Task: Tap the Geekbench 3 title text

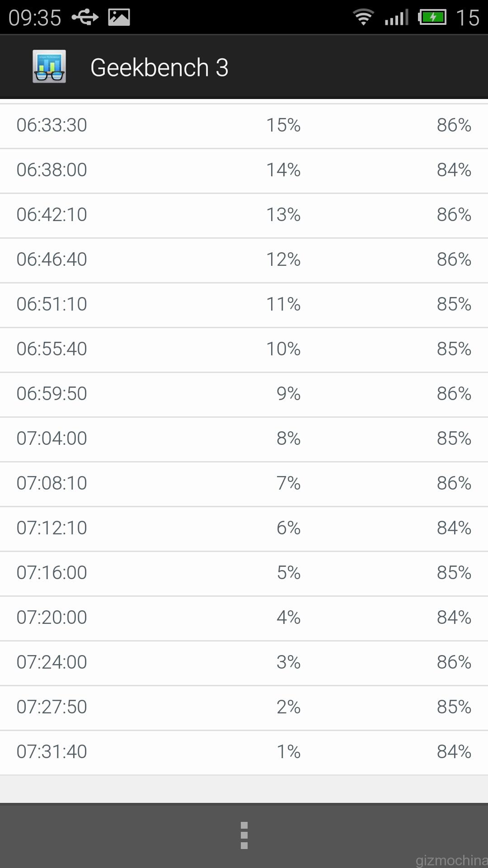Action: [160, 67]
